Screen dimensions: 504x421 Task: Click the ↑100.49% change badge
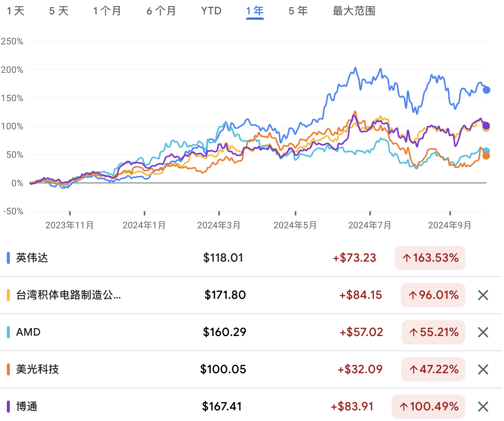click(428, 407)
